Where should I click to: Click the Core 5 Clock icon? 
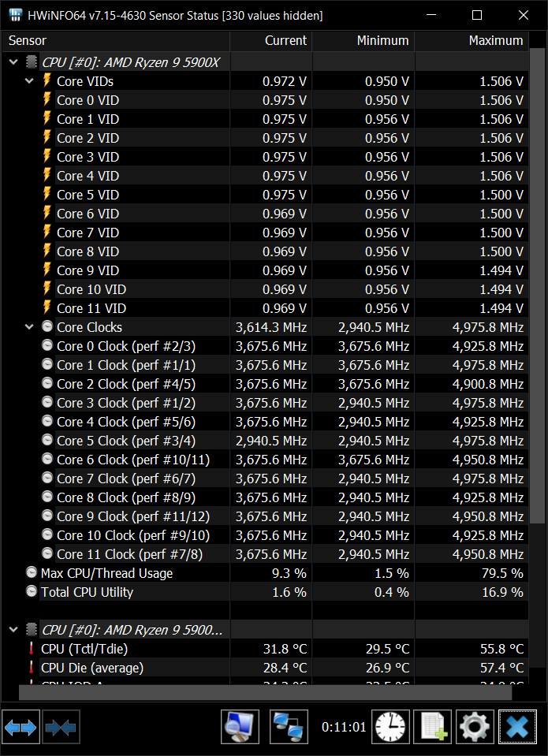point(47,440)
